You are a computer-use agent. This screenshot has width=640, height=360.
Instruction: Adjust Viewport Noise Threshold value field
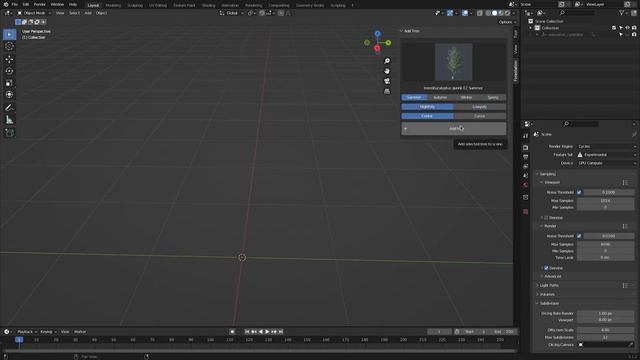tap(608, 192)
